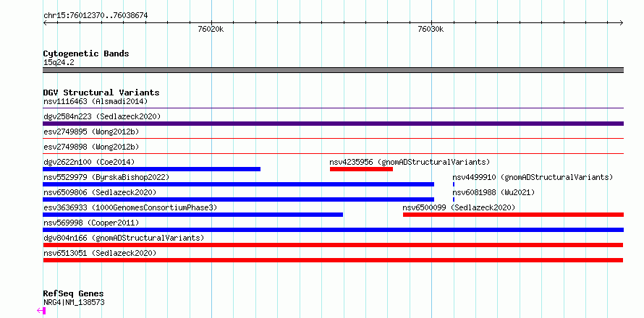Image resolution: width=644 pixels, height=318 pixels.
Task: Open the esv2749898 (Wong2012b) variant label
Action: (x=90, y=147)
